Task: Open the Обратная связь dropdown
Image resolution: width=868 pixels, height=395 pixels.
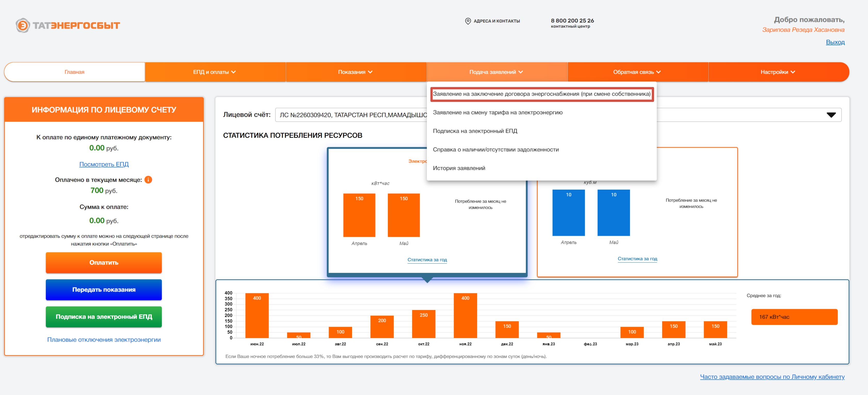Action: (x=638, y=72)
